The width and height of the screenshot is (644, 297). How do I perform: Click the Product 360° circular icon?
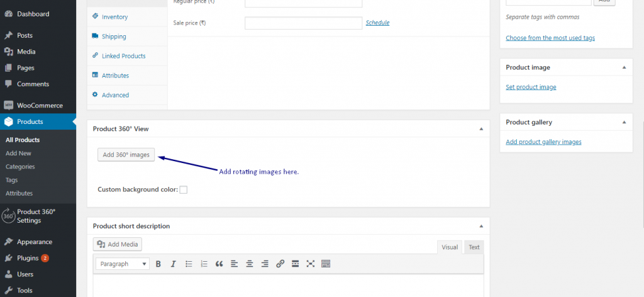(8, 216)
